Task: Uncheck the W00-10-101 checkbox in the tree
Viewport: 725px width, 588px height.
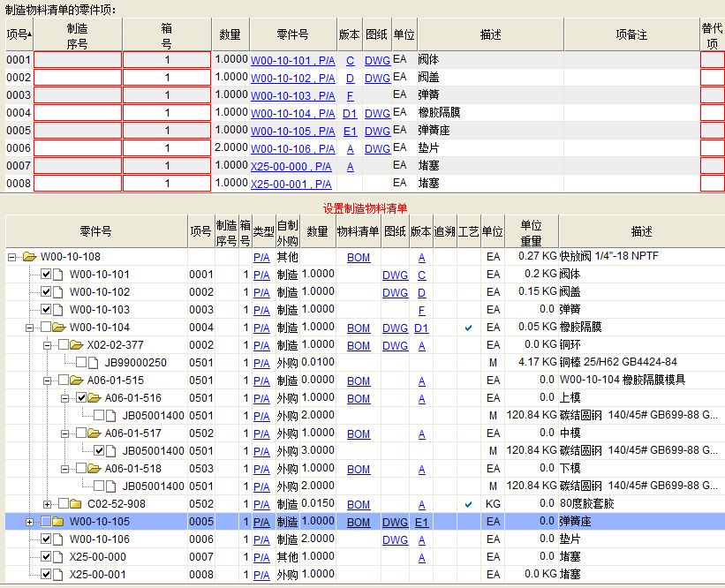Action: tap(46, 275)
